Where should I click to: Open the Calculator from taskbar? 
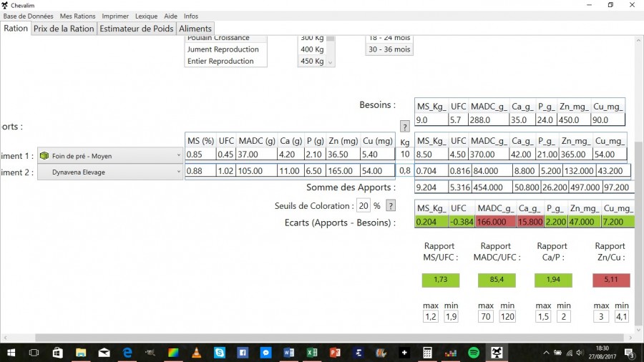tap(427, 353)
